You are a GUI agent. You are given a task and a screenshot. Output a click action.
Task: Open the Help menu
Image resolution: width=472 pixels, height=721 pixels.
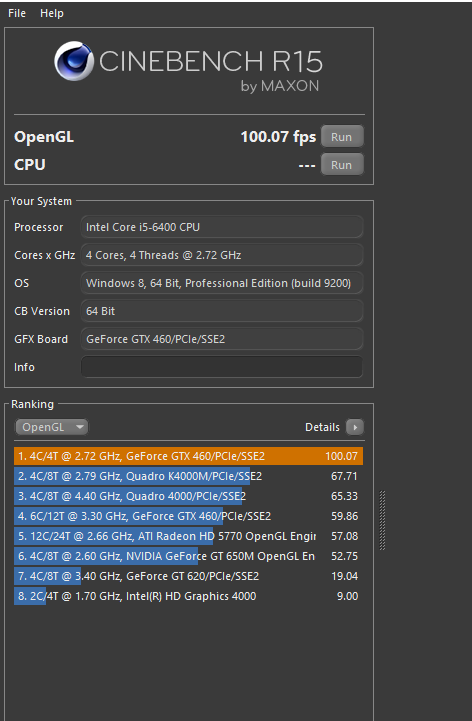52,13
